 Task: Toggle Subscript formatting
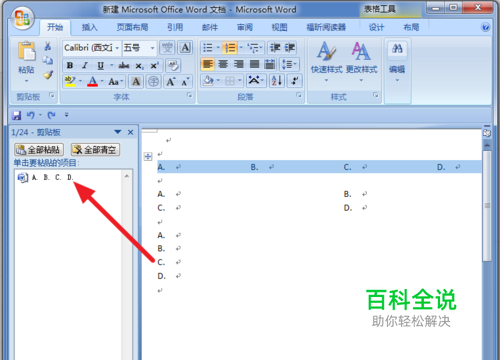click(139, 66)
